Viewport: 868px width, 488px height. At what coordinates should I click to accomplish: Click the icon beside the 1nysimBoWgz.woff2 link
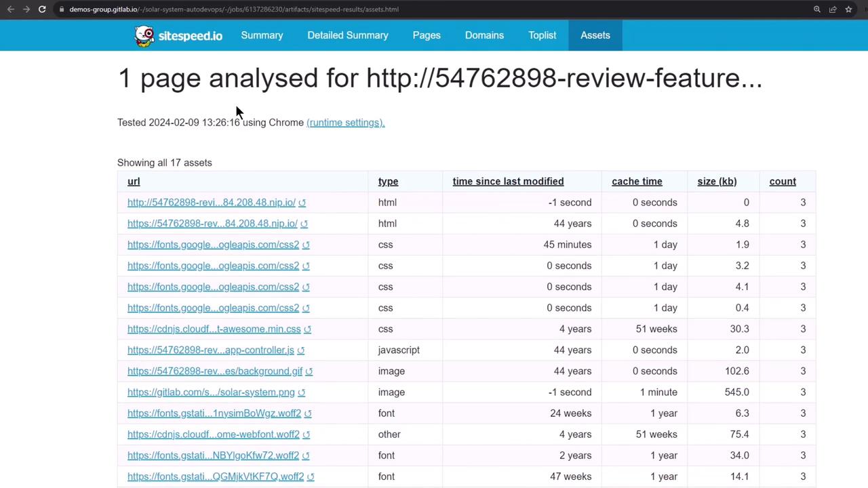[x=308, y=413]
